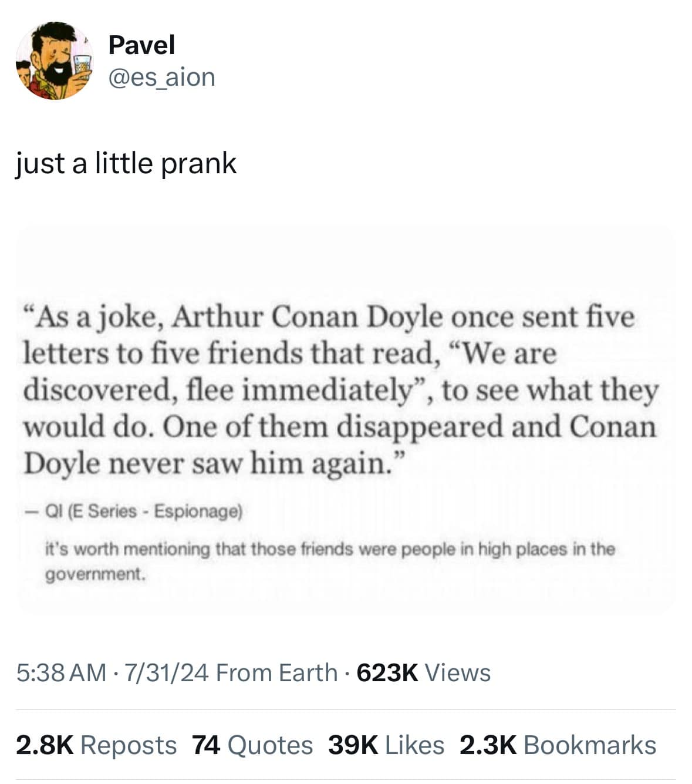Show the 2.8K Reposts list

96,745
